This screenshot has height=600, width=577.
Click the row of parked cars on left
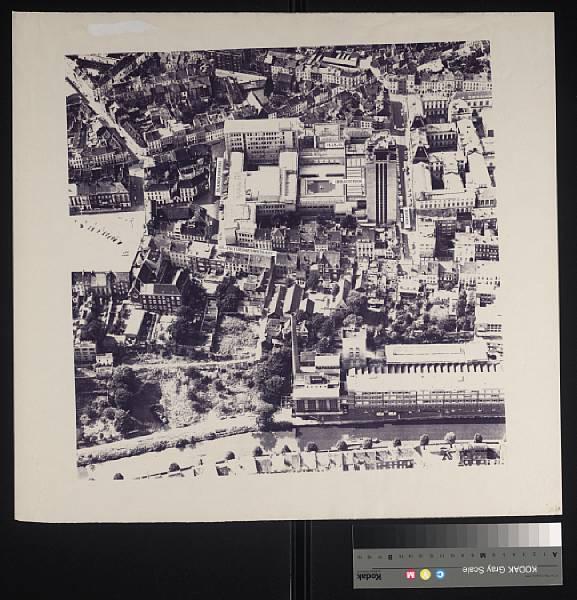[100, 231]
